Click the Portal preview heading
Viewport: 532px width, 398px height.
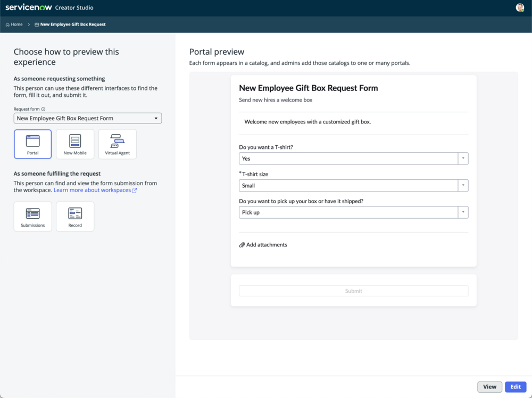[217, 52]
